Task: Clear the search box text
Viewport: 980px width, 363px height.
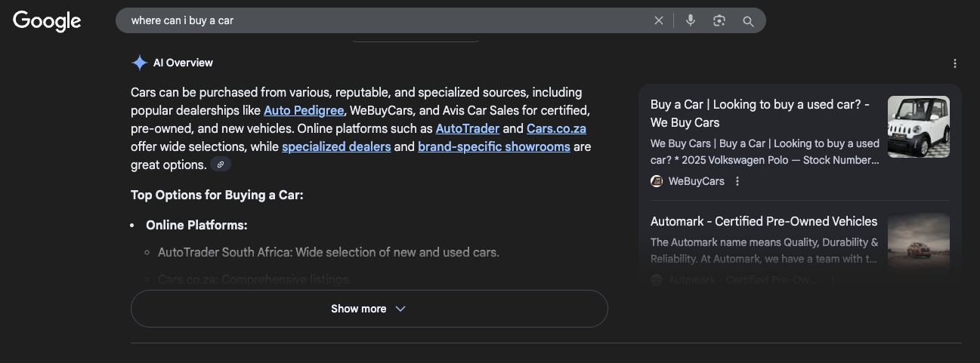Action: click(x=659, y=21)
